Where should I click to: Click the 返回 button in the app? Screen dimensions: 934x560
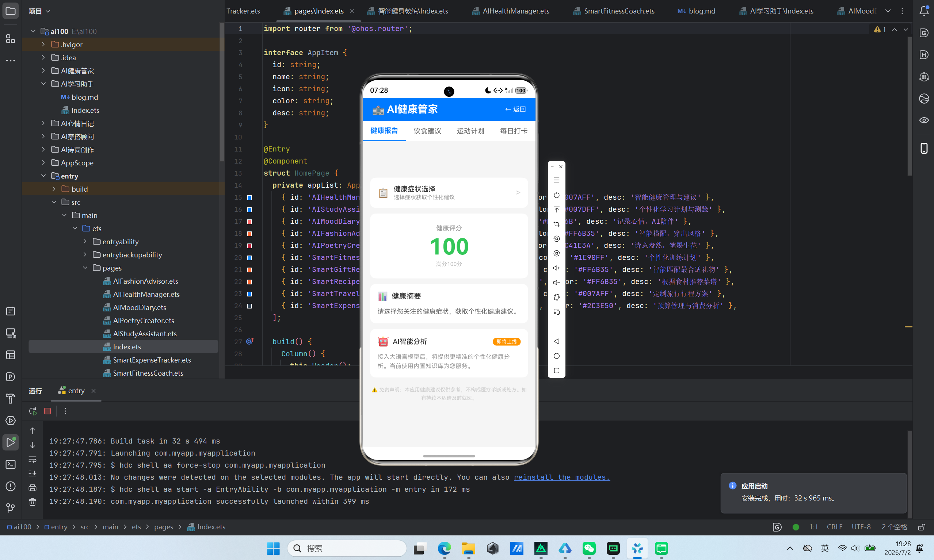515,109
